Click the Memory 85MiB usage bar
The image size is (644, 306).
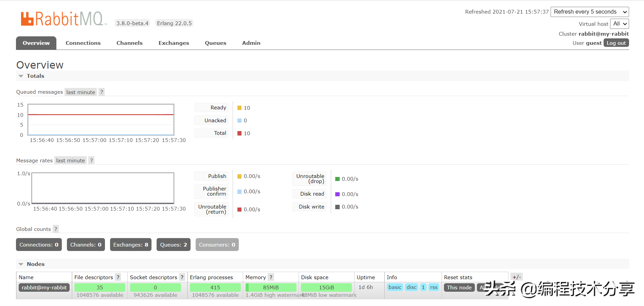pos(271,287)
